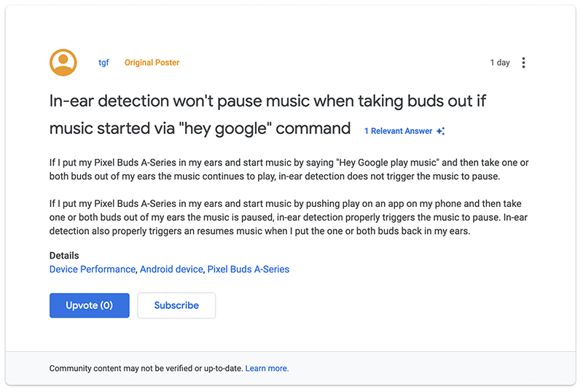Open the Pixel Buds A-Series tag link
The image size is (583, 392).
click(x=249, y=269)
